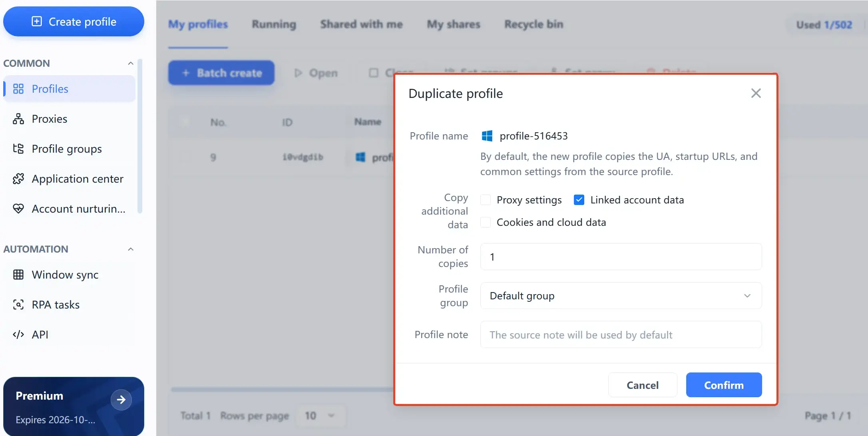Open the Proxies section
Screen dimensions: 868x436
[69, 119]
